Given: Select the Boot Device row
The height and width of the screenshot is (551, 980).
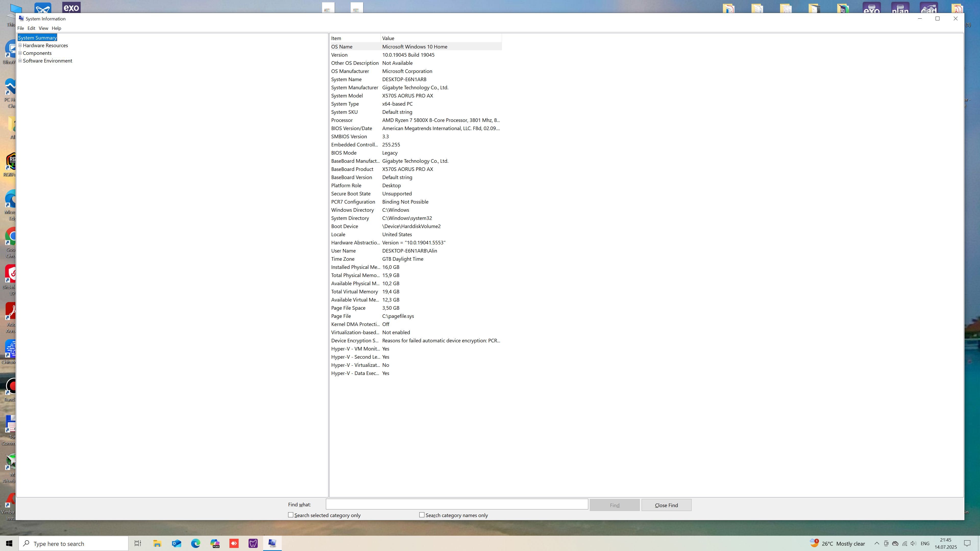Looking at the screenshot, I should tap(416, 226).
